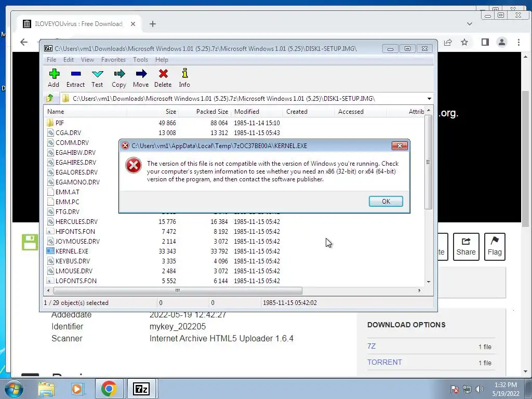The image size is (532, 399).
Task: Go back in Chrome browser
Action: click(x=24, y=42)
